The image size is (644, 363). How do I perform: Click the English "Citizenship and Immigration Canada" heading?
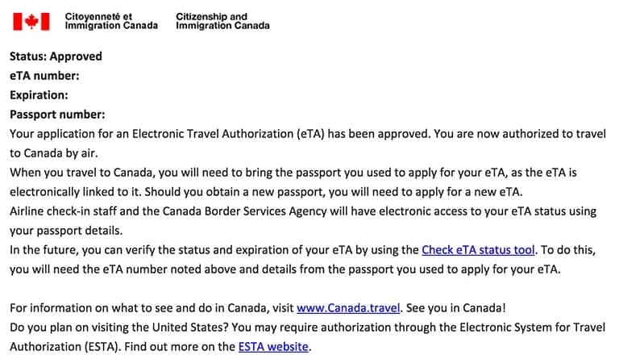222,21
